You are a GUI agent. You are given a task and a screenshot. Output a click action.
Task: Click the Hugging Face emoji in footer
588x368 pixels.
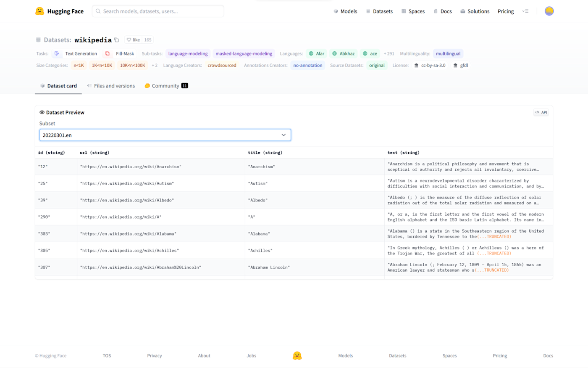[x=297, y=356]
